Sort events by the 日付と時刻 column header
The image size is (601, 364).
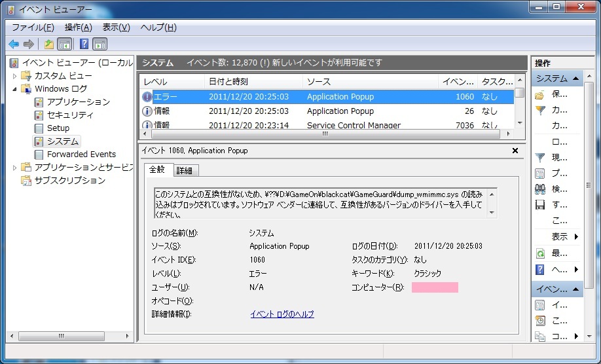[228, 82]
